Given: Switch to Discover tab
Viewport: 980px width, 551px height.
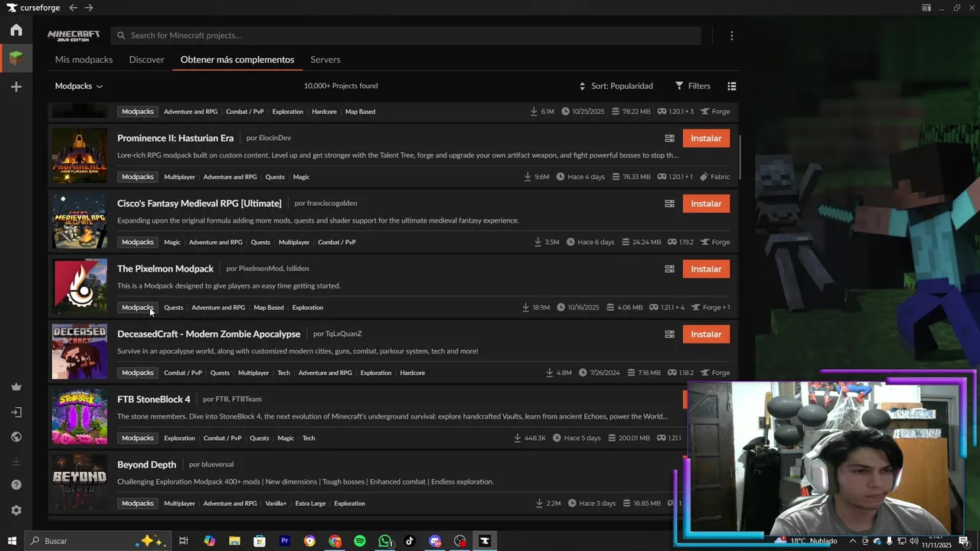Looking at the screenshot, I should (146, 60).
